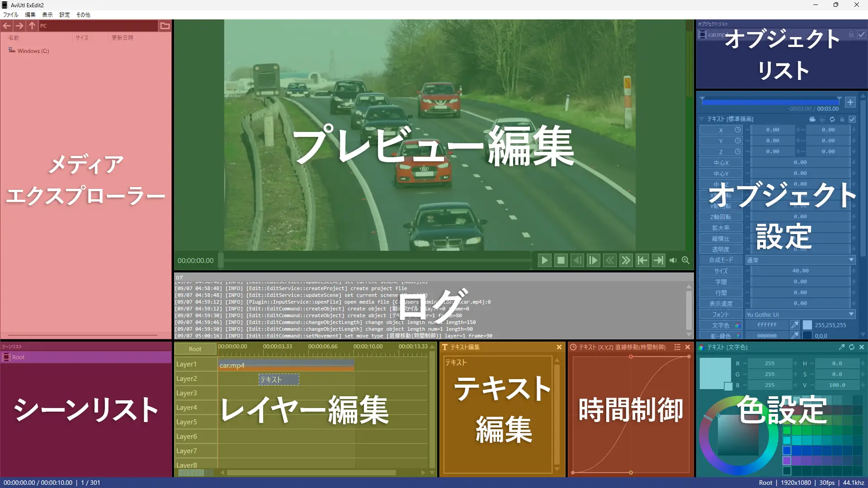Click the Stop button in preview
868x488 pixels.
pos(561,260)
